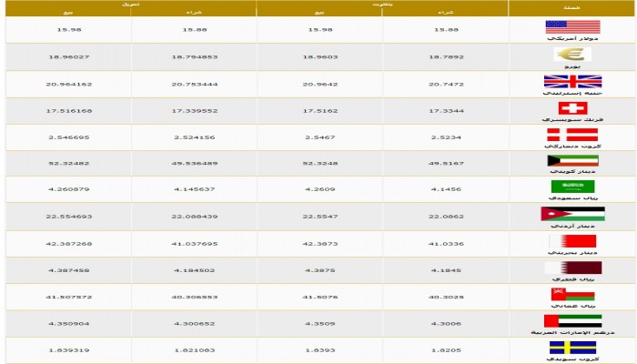
Task: Click the 'ريال سعودي' currency label
Action: point(572,197)
